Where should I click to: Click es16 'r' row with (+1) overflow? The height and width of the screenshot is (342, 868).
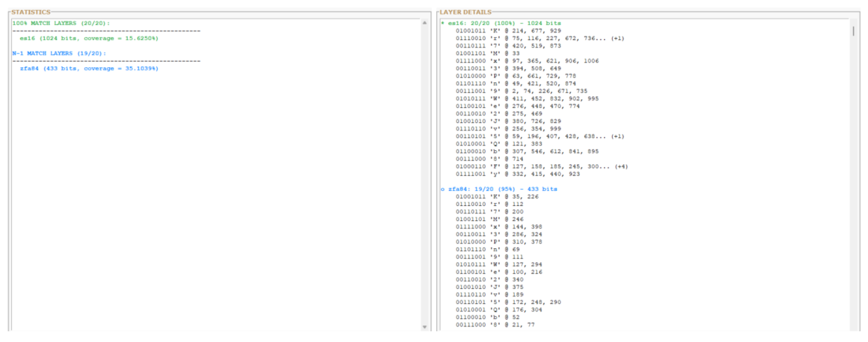(x=540, y=38)
